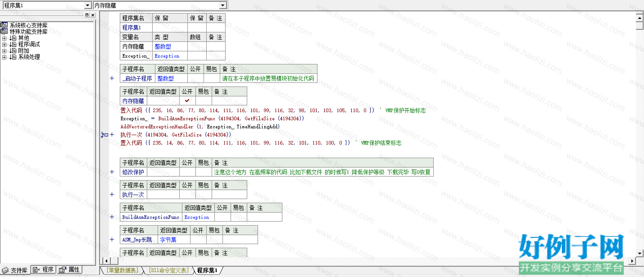Click the 特殊功能支持库 library icon
Image resolution: width=644 pixels, height=277 pixels.
point(4,32)
